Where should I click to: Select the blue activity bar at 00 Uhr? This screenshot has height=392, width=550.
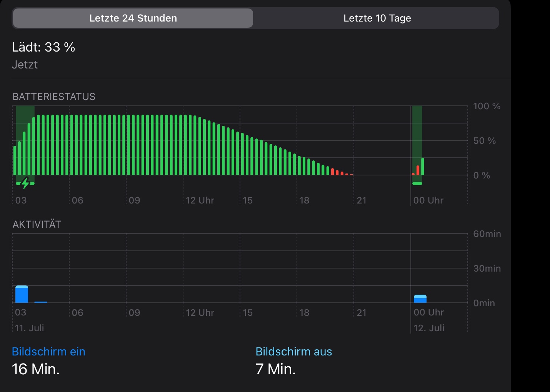click(x=420, y=299)
